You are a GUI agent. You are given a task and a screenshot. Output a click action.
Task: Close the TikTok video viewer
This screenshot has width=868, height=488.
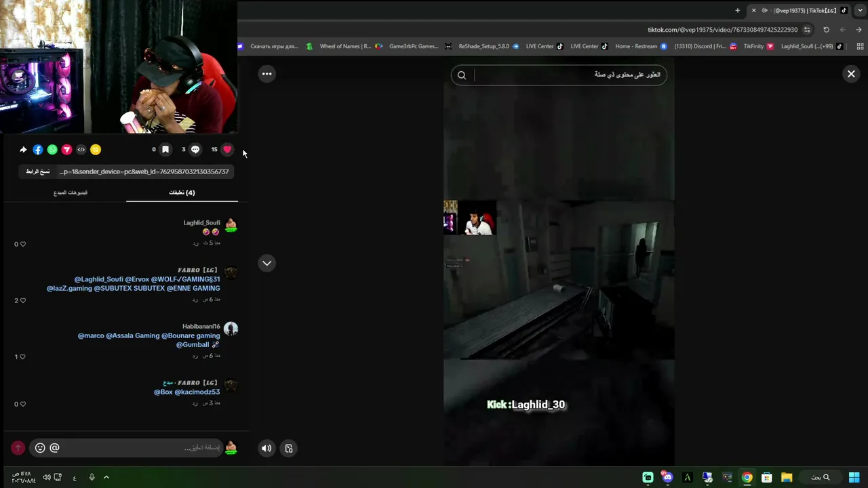pos(851,74)
